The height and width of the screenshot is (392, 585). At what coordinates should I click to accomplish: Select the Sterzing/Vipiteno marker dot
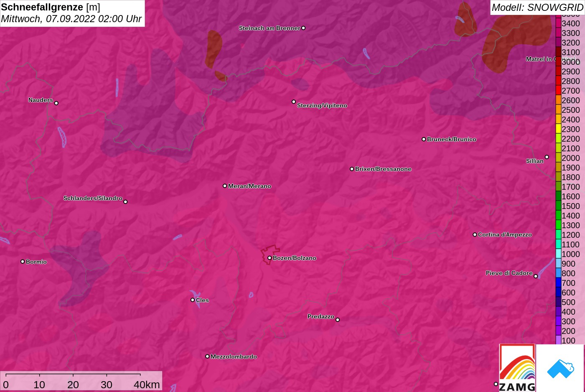[294, 102]
